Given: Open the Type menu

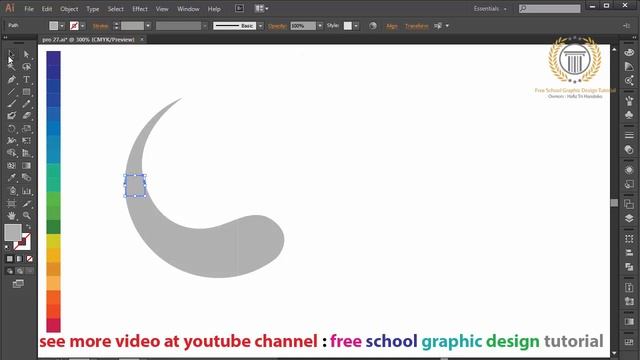Looking at the screenshot, I should (x=93, y=9).
